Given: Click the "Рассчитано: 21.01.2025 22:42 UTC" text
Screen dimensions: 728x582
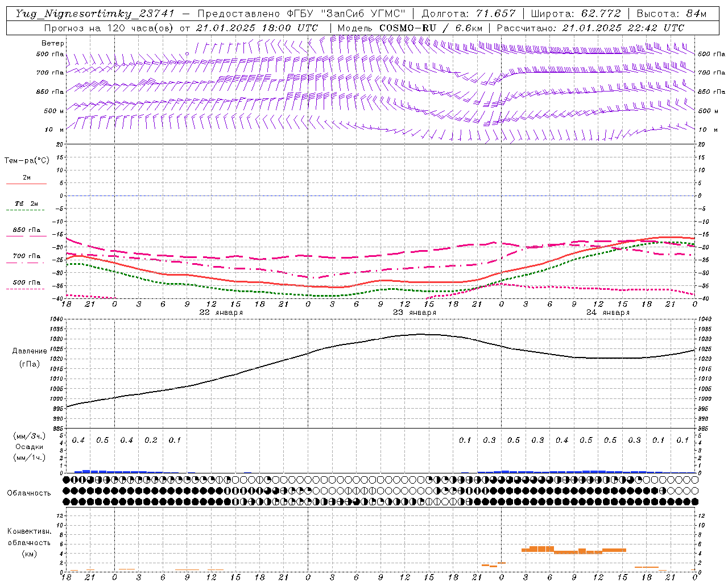Looking at the screenshot, I should (590, 28).
